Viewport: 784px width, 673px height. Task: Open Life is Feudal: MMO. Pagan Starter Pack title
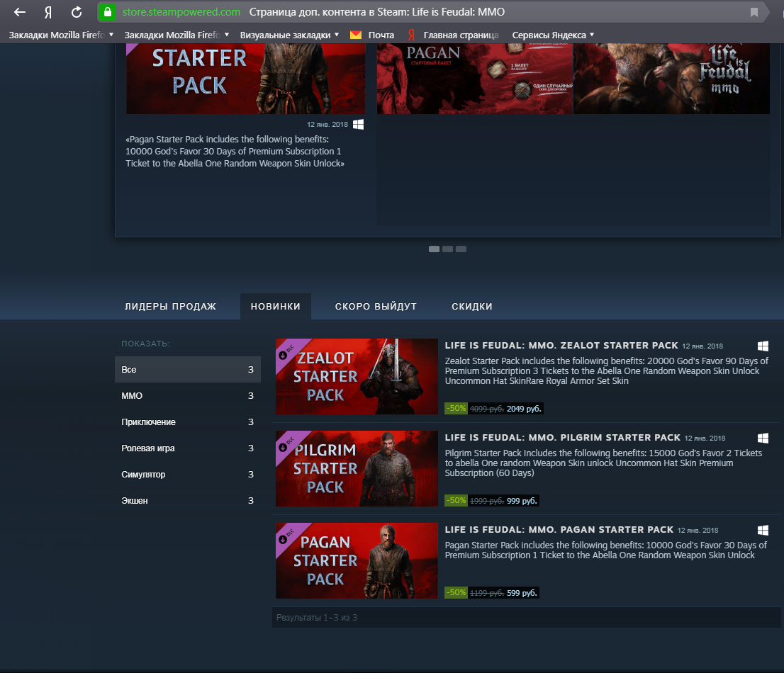tap(559, 530)
